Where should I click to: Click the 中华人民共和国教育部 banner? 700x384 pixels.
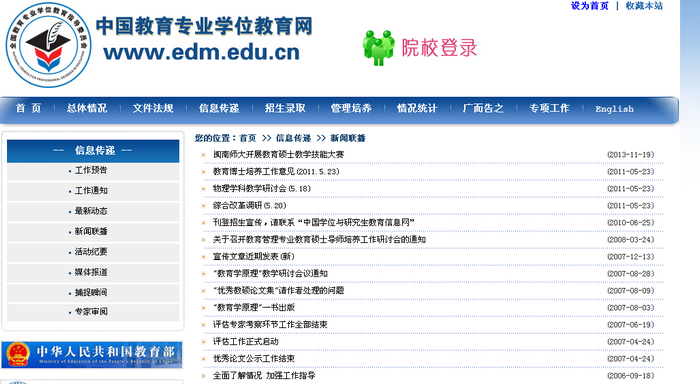tap(92, 355)
